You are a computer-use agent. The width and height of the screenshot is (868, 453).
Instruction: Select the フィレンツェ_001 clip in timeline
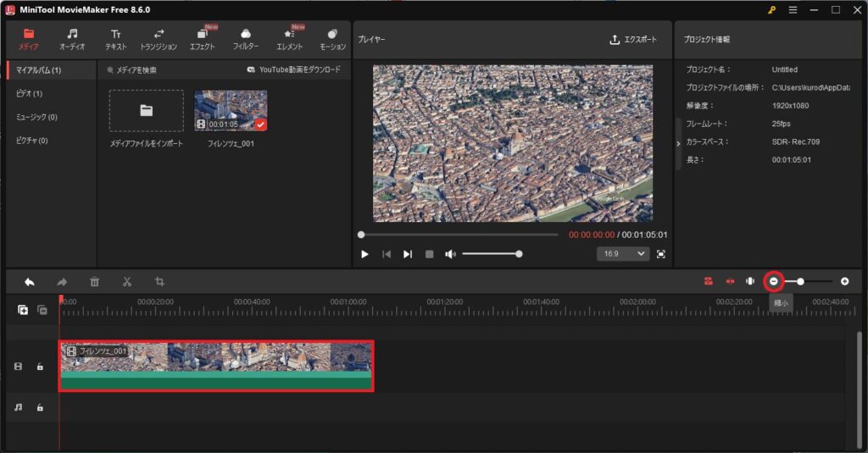(216, 366)
